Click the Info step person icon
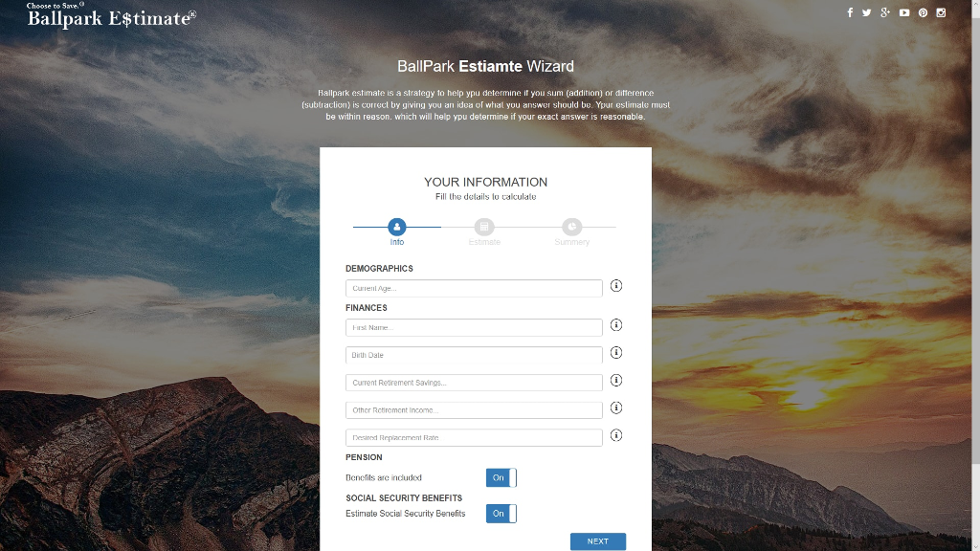The height and width of the screenshot is (551, 980). (x=396, y=227)
